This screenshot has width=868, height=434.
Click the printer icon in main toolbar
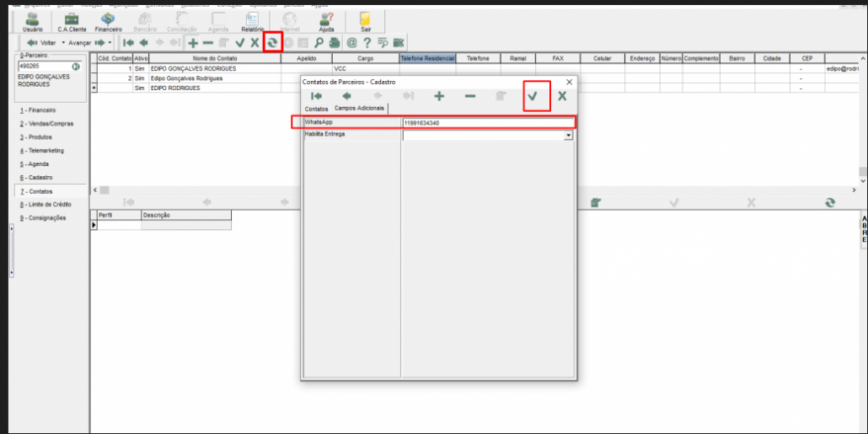335,42
